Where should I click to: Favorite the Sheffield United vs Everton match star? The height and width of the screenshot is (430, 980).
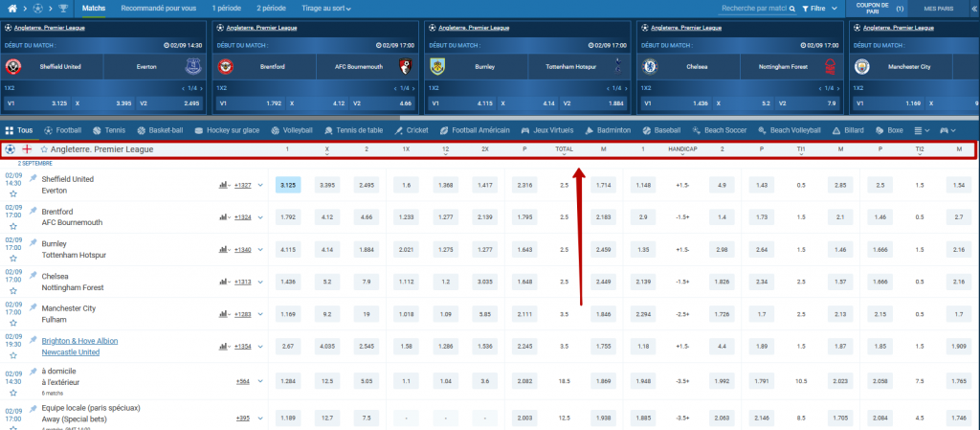click(13, 193)
